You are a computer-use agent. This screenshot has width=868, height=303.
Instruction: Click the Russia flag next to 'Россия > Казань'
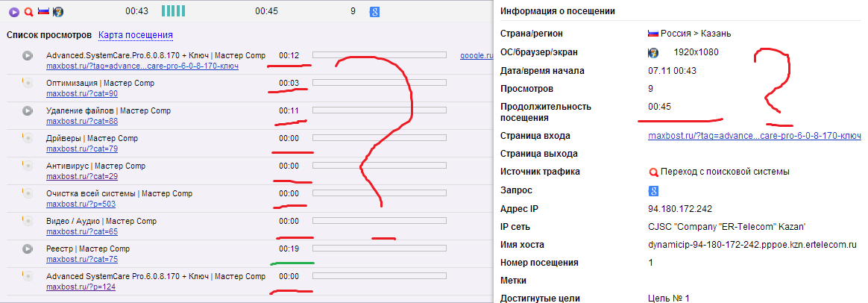pyautogui.click(x=653, y=34)
